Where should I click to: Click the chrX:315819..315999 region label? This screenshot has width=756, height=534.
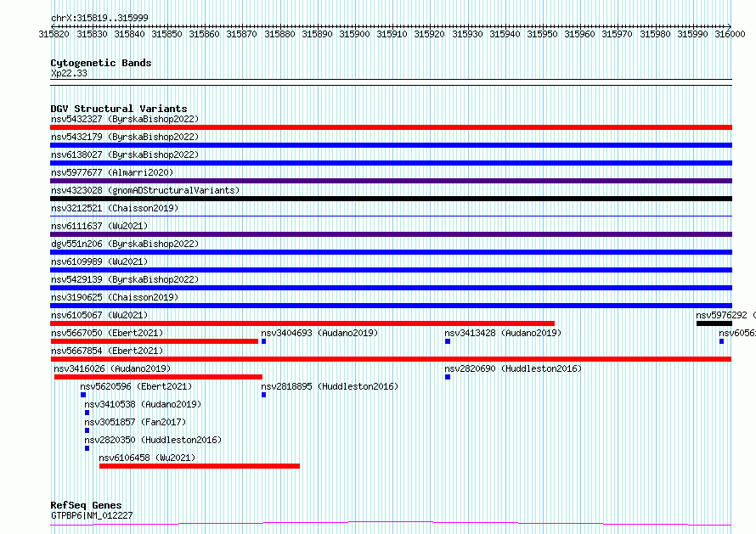click(x=99, y=19)
